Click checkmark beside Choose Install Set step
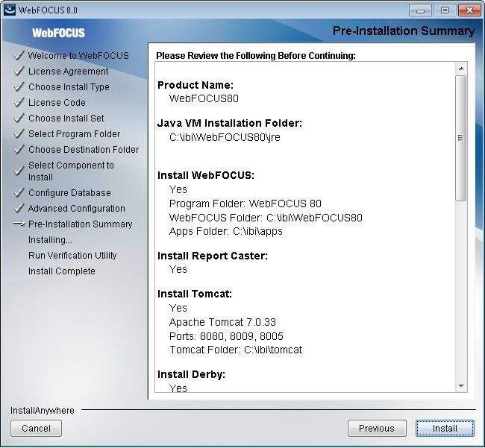The height and width of the screenshot is (448, 485). pos(19,118)
